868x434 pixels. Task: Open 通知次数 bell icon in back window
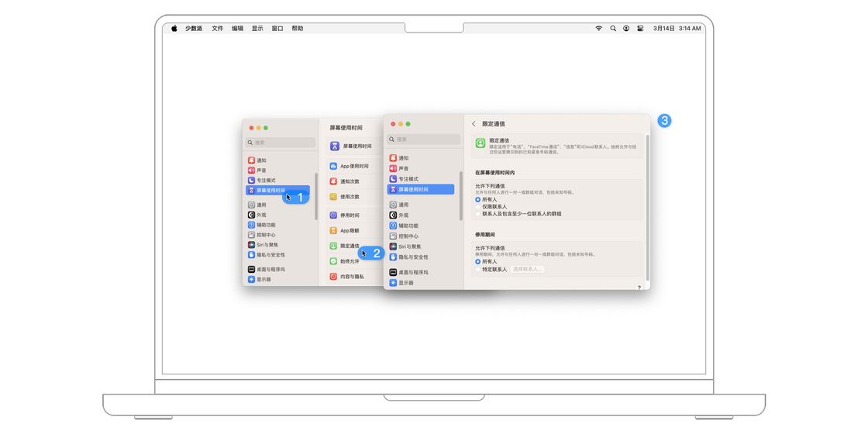(333, 181)
